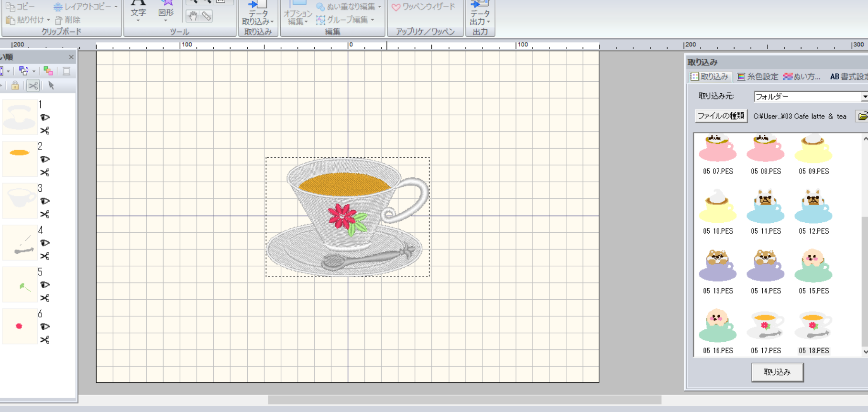Click the コピー (Copy) ribbon button
The image size is (868, 412).
coord(20,7)
